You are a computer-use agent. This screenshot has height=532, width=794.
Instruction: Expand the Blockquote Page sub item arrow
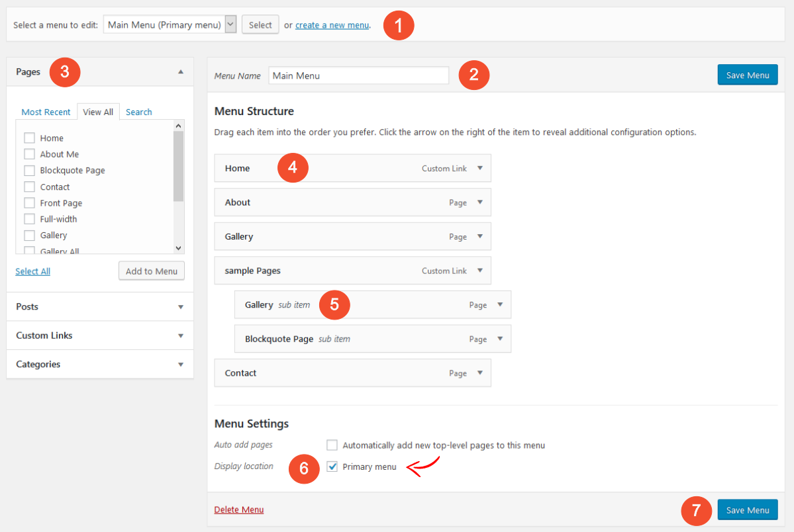500,339
